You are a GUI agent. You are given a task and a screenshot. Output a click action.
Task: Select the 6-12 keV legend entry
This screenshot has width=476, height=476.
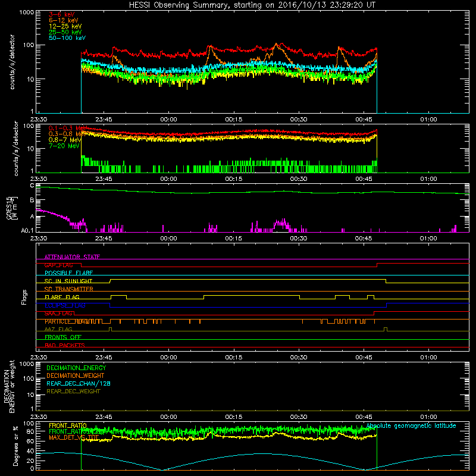click(64, 20)
